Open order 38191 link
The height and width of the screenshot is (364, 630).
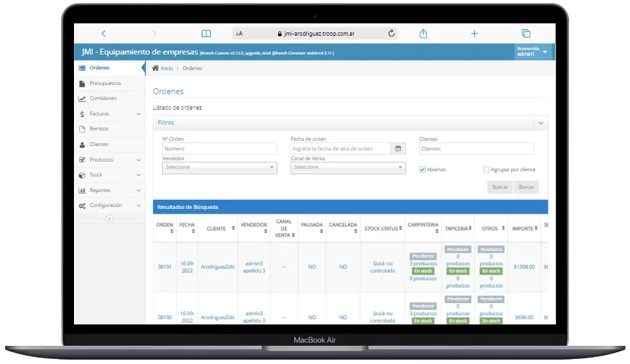165,267
